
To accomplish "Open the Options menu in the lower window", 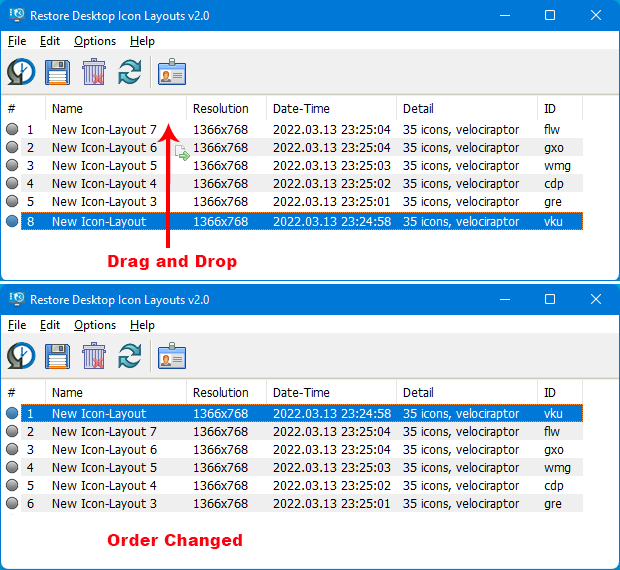I will [95, 325].
